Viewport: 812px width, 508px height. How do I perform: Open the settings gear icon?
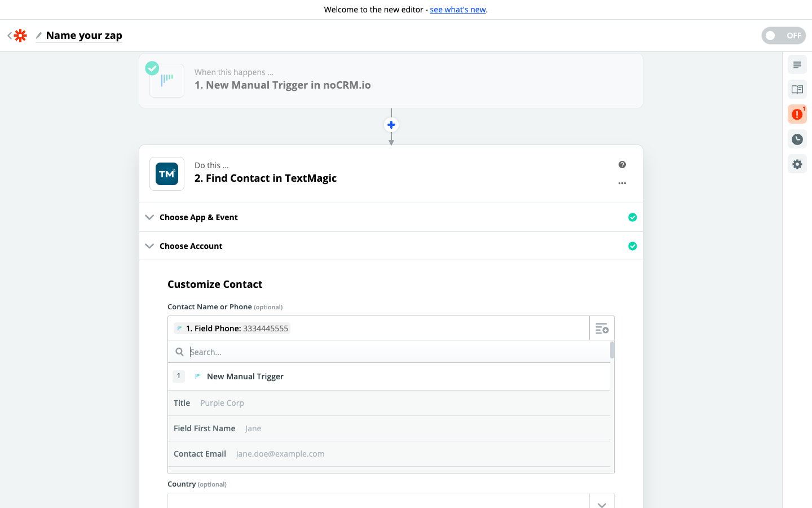click(x=797, y=164)
